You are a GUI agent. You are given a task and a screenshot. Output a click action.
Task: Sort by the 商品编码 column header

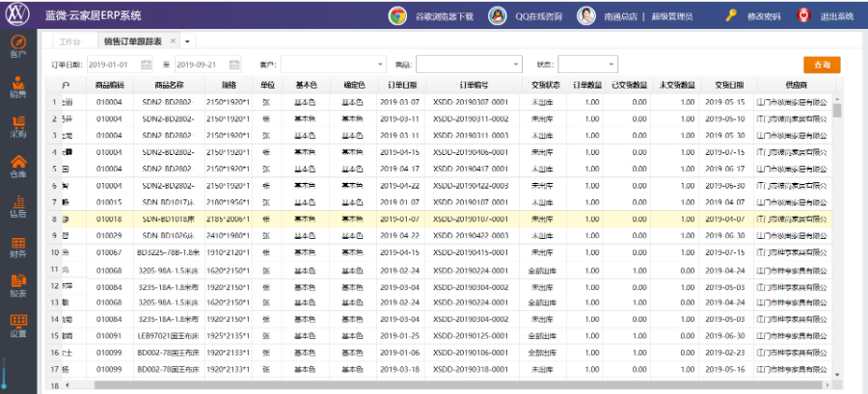click(110, 85)
